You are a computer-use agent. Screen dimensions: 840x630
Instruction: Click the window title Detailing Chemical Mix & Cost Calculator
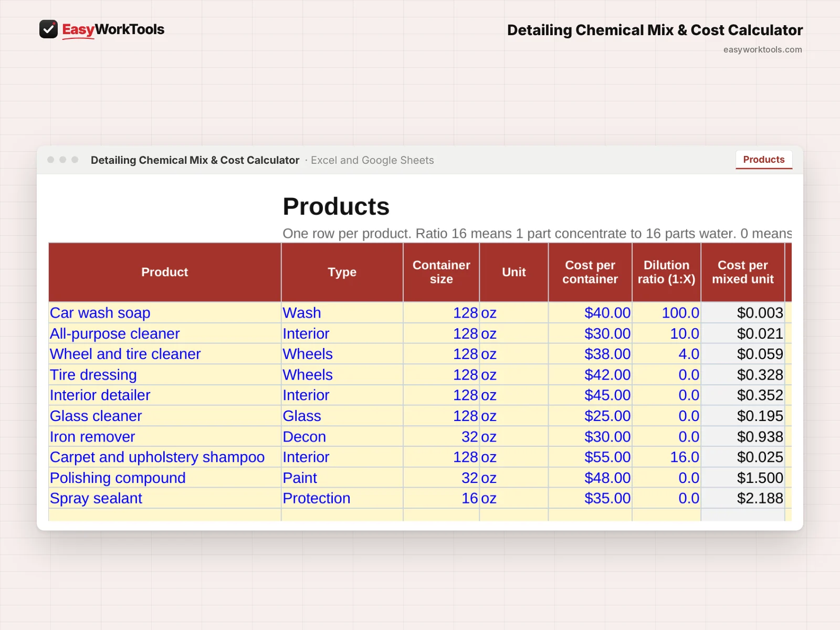[x=195, y=160]
